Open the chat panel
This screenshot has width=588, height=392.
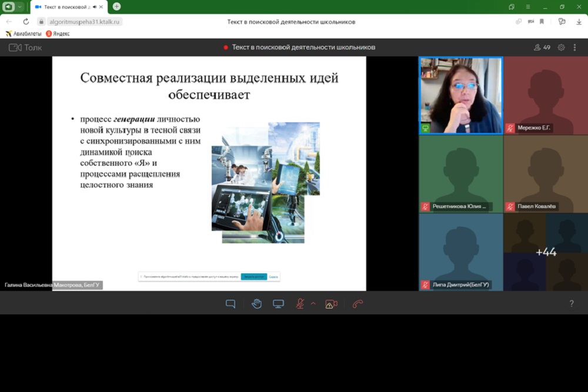[x=230, y=304]
